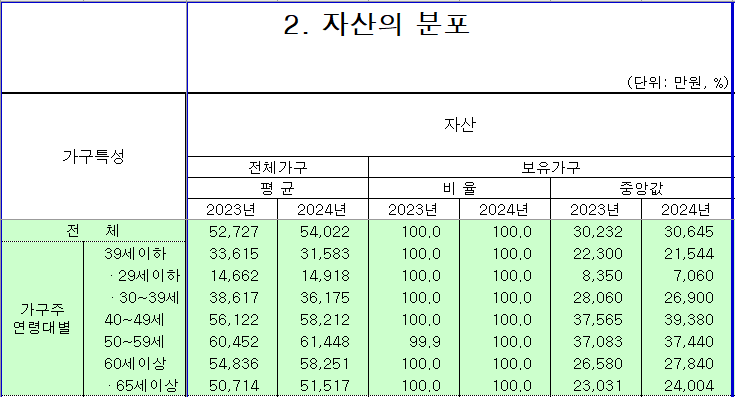This screenshot has width=735, height=397.
Task: Click the cell with value 54,836
Action: pyautogui.click(x=232, y=364)
